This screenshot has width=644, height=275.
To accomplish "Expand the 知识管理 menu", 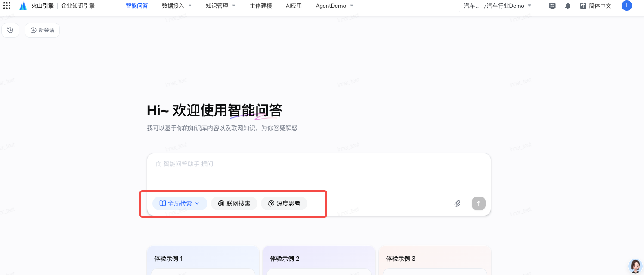I will tap(220, 6).
